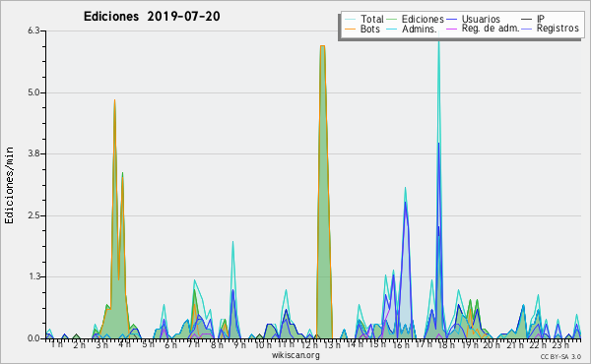Click the 5.0 y-axis value

[x=33, y=92]
